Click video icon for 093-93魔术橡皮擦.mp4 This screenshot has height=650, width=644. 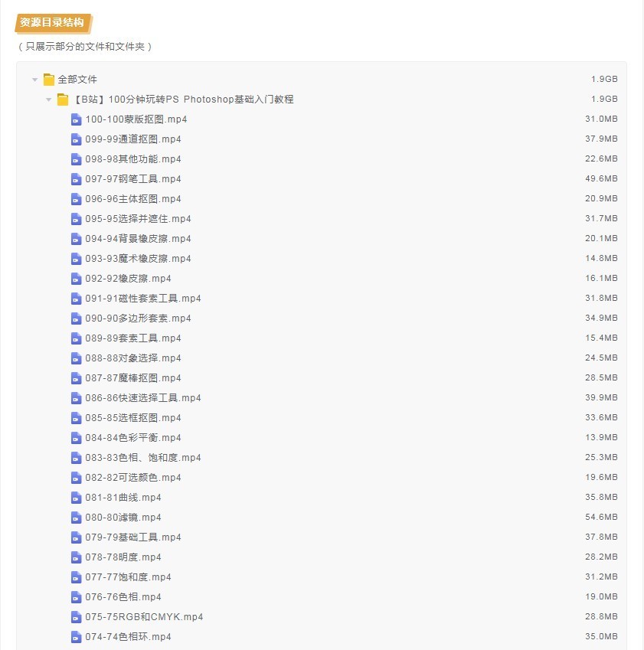point(77,259)
